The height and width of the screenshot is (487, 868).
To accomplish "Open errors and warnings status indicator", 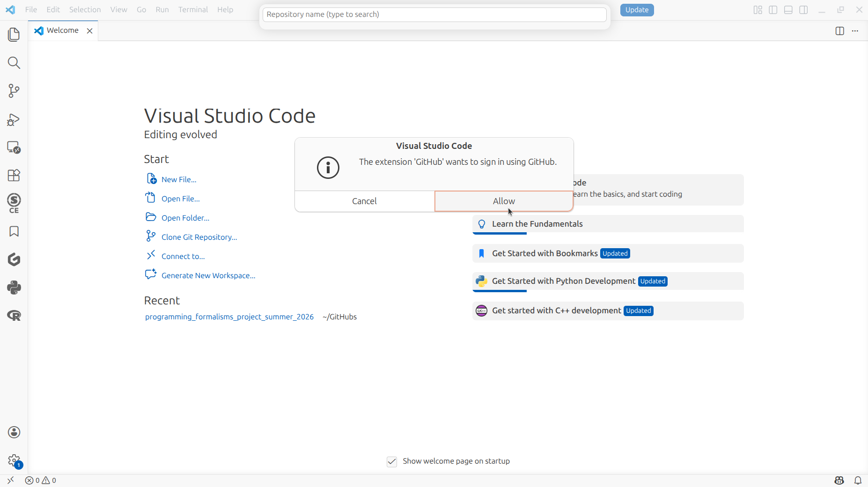I will pyautogui.click(x=41, y=480).
